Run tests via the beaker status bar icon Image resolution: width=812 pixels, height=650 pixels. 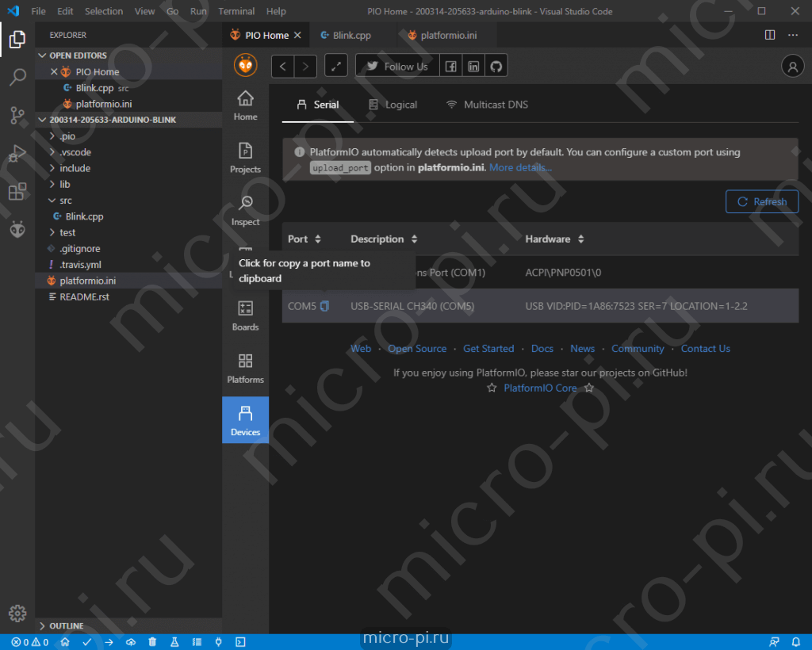pos(174,642)
